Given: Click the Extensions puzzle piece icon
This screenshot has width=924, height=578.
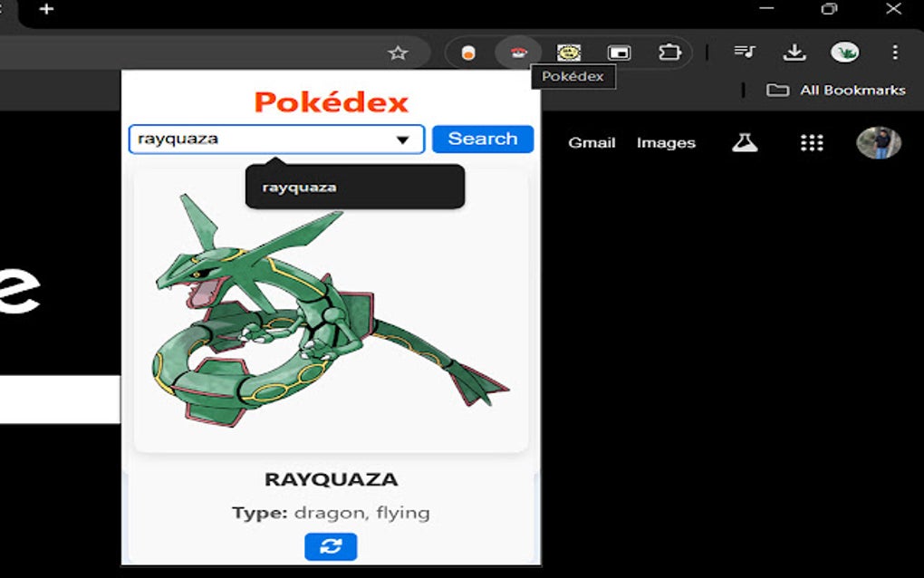Looking at the screenshot, I should point(670,52).
